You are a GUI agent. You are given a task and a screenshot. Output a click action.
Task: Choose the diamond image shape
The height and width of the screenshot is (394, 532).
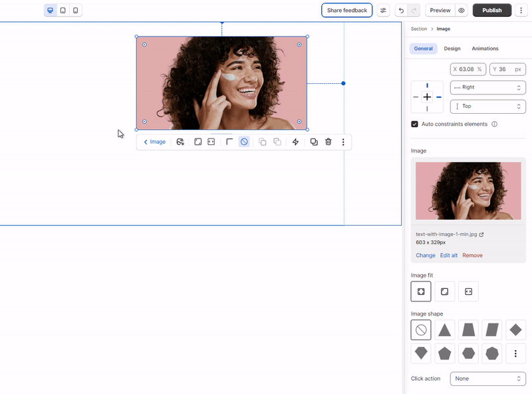(x=515, y=330)
